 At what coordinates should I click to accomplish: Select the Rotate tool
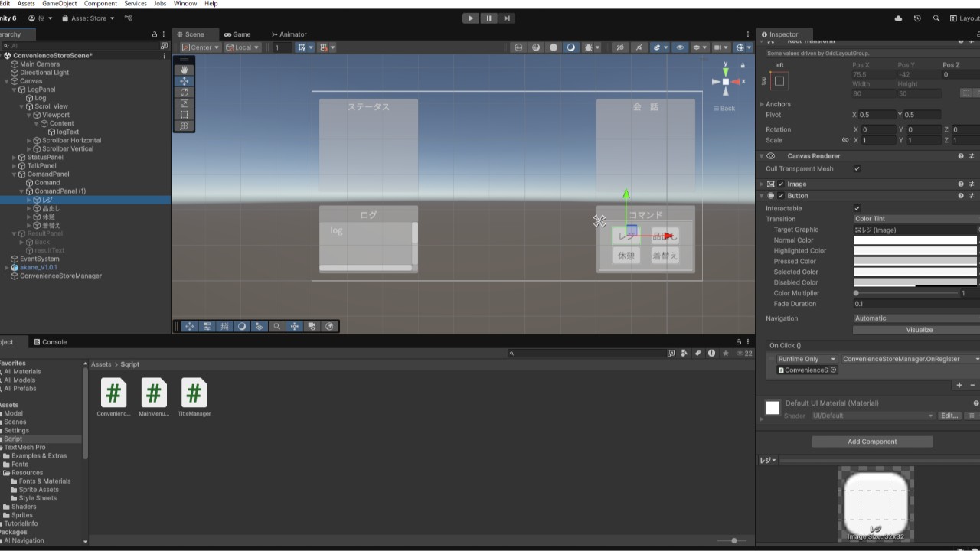point(185,92)
